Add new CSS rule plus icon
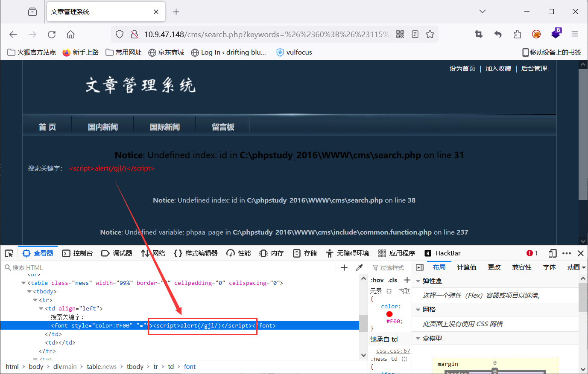Image resolution: width=588 pixels, height=374 pixels. point(407,280)
